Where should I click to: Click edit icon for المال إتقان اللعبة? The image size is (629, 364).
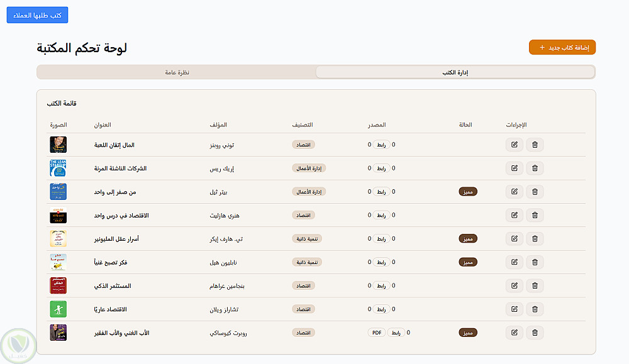514,145
